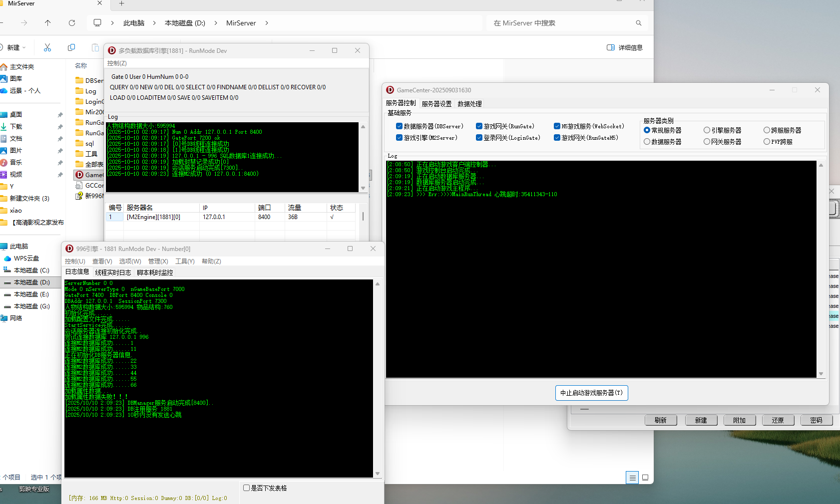840x504 pixels.
Task: Toggle H5游戏服务(WebSocket) checkbox
Action: (x=557, y=126)
